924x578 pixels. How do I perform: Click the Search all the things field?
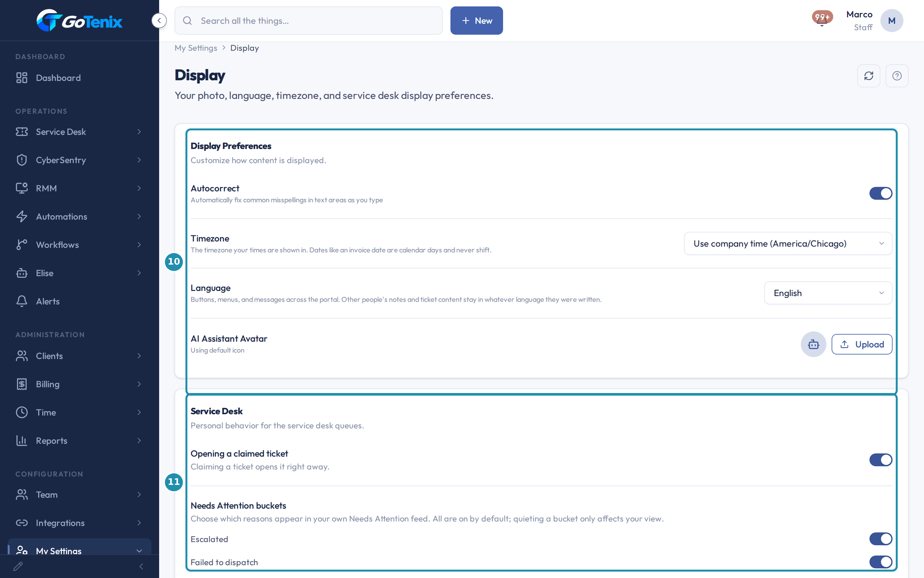pyautogui.click(x=309, y=21)
